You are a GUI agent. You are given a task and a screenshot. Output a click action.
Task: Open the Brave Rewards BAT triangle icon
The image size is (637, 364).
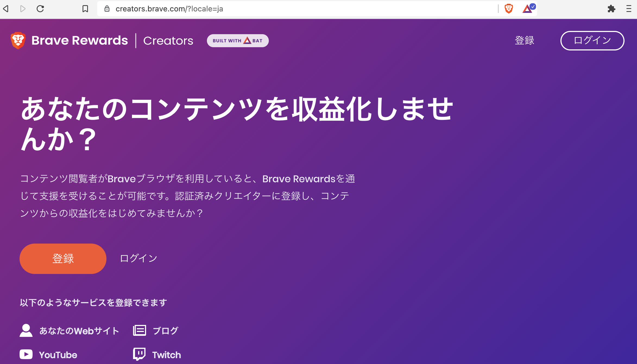(528, 9)
